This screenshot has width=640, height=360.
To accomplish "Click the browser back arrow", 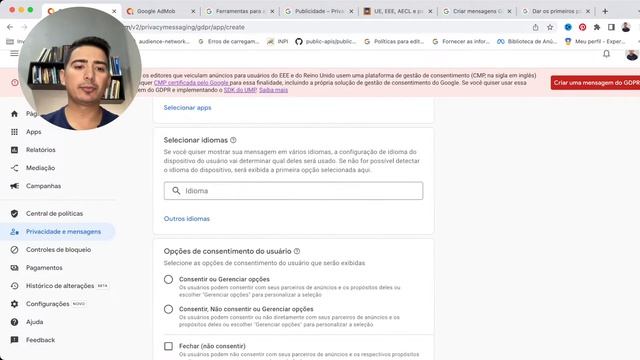I will [x=10, y=27].
